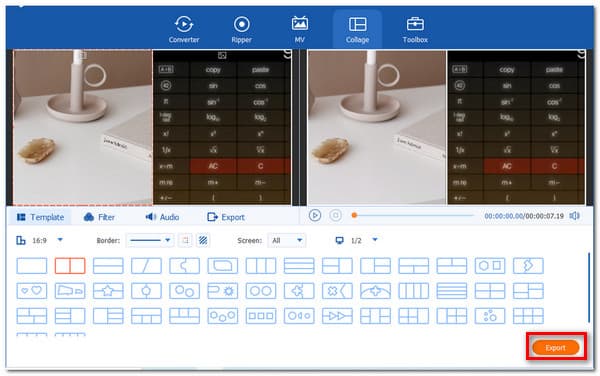Select the two circles template
The width and height of the screenshot is (600, 376).
(261, 291)
